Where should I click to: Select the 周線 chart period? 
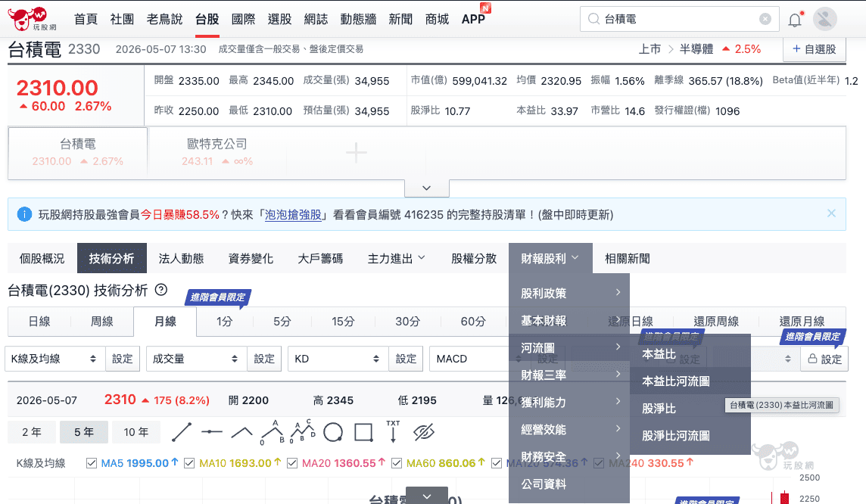click(102, 322)
